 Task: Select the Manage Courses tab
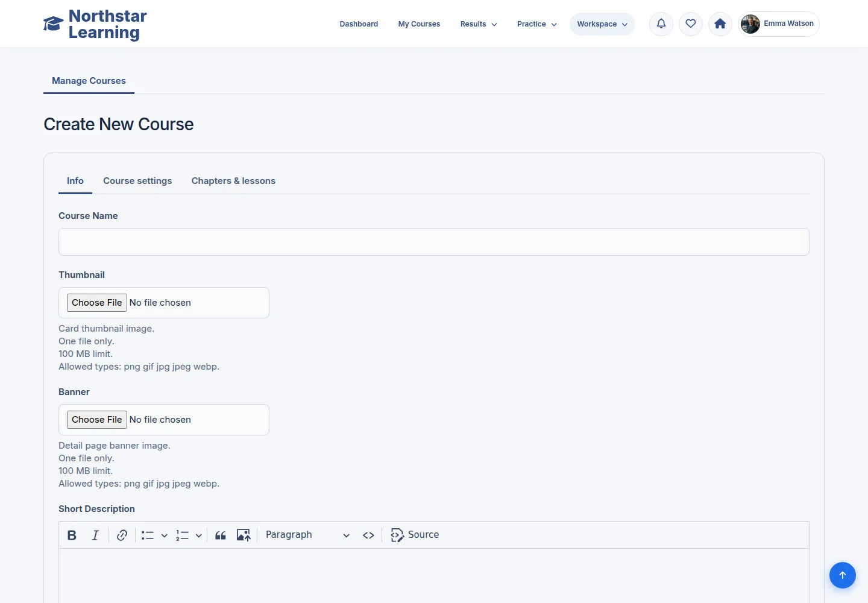click(x=89, y=81)
